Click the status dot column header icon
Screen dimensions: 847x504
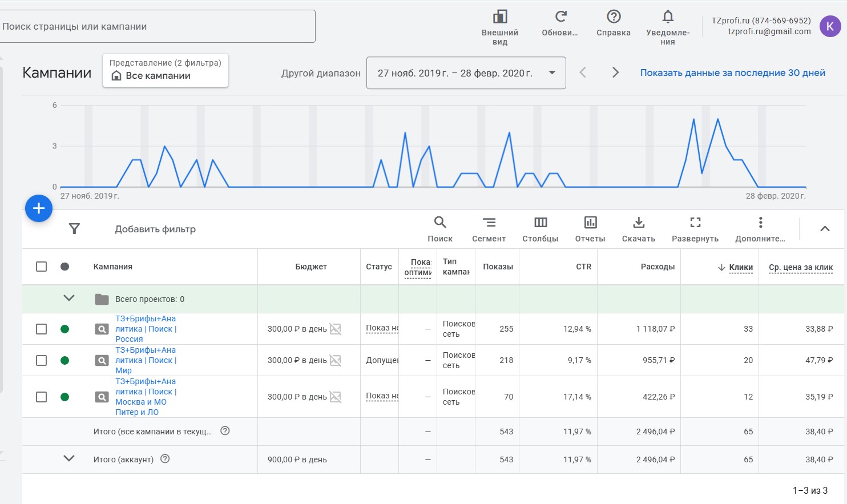(x=65, y=267)
